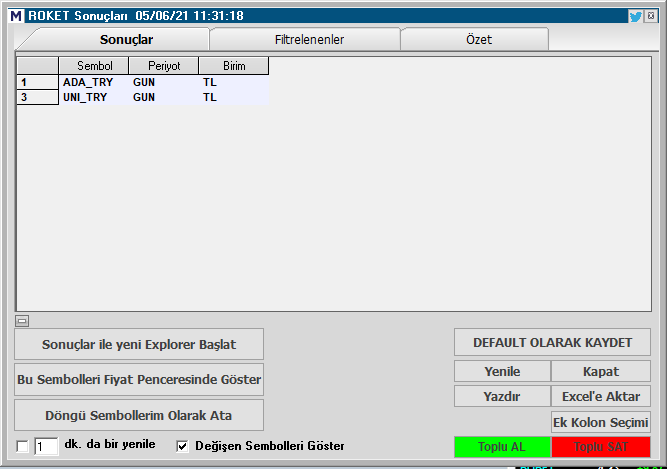Open Ek Kolon Seçimi

(601, 422)
